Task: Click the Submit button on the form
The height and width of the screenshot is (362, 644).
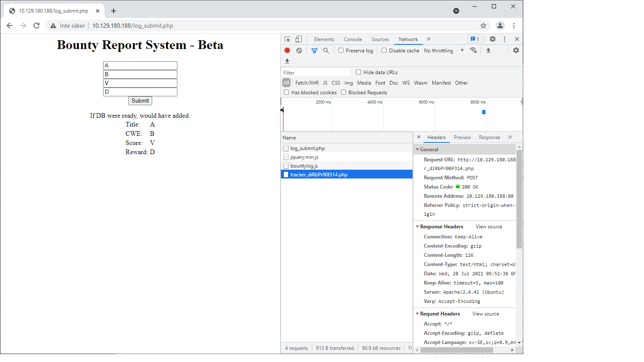Action: pyautogui.click(x=140, y=101)
